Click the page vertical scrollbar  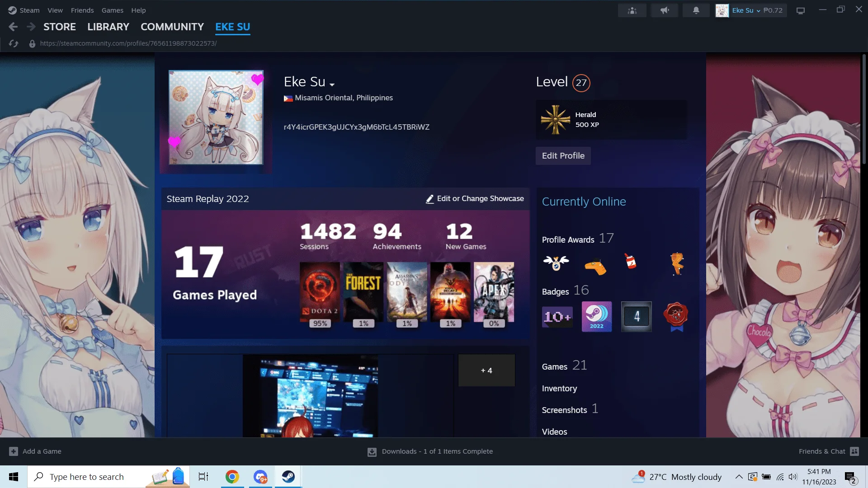click(x=864, y=109)
